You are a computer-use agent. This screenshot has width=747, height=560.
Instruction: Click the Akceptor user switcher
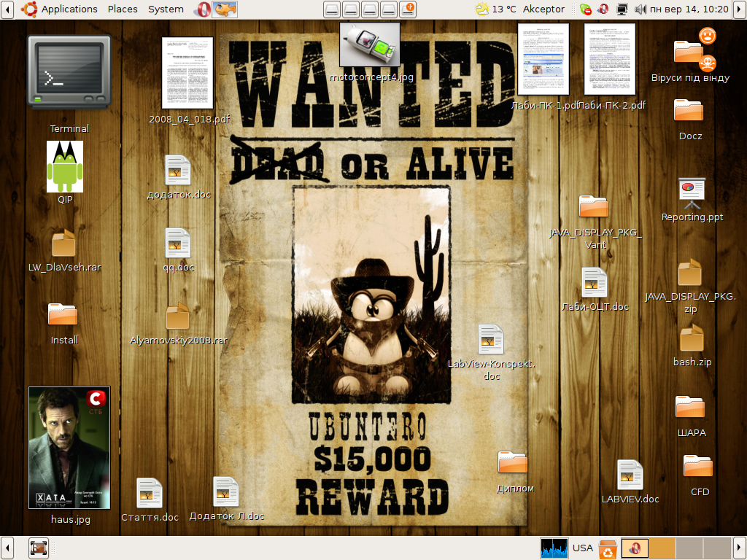click(543, 9)
